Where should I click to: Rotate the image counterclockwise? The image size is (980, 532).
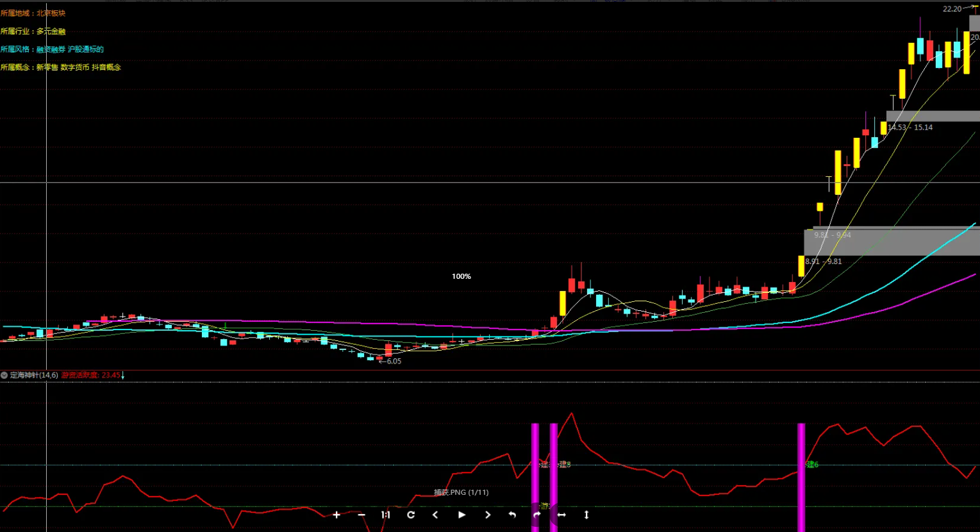click(512, 515)
